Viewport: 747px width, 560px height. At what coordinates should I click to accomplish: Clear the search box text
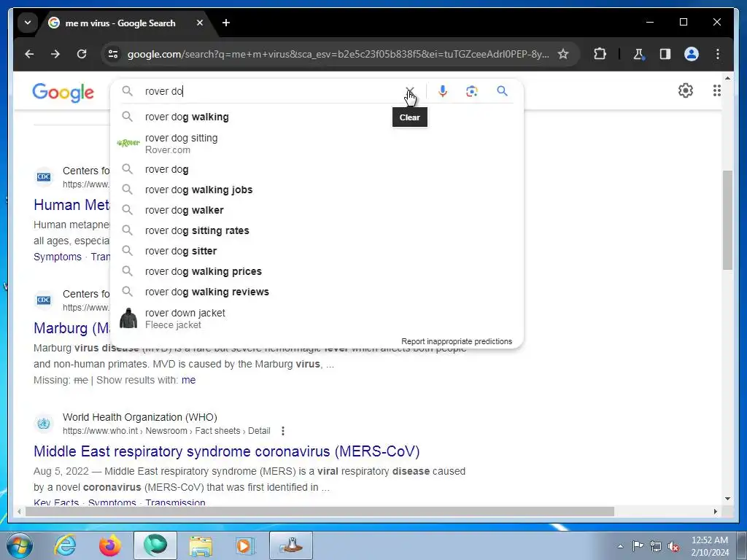pyautogui.click(x=410, y=91)
